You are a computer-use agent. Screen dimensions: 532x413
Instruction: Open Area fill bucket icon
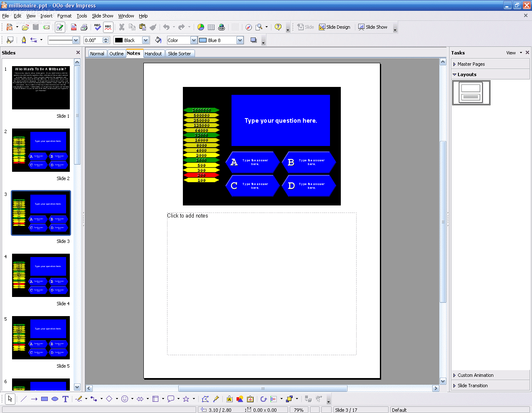click(x=158, y=40)
